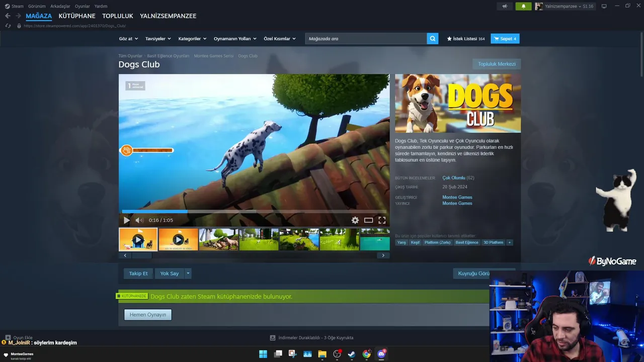The width and height of the screenshot is (644, 362).
Task: Add more tags with plus button
Action: 510,242
